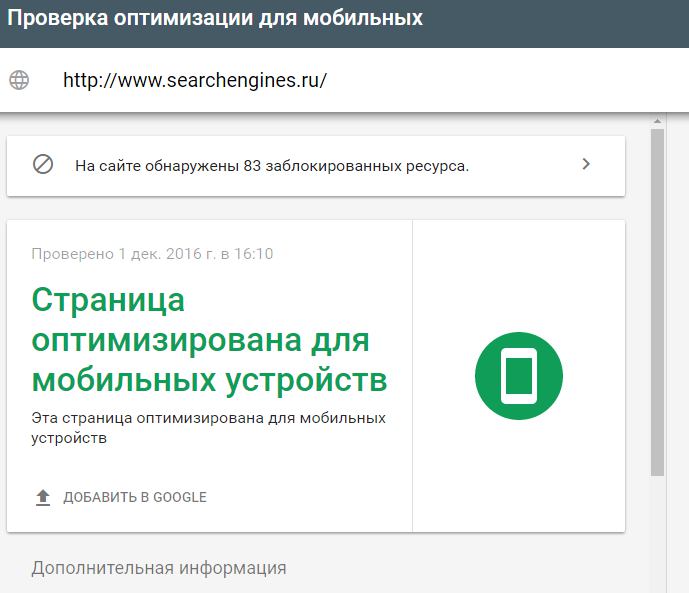The image size is (689, 593).
Task: Click the 'Проверка оптимизации для мобильных' header title
Action: (215, 18)
